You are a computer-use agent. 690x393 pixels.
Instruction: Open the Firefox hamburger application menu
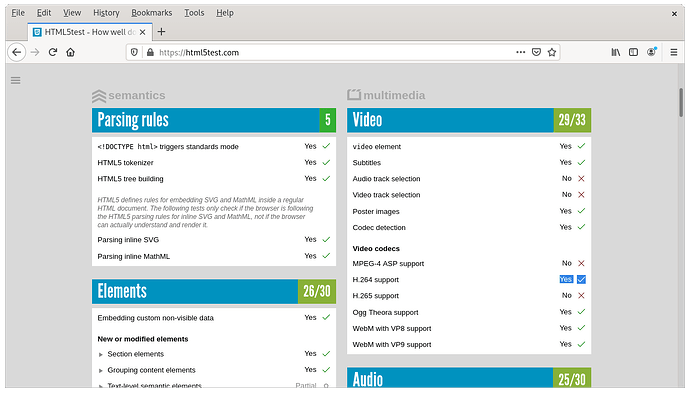(x=674, y=52)
